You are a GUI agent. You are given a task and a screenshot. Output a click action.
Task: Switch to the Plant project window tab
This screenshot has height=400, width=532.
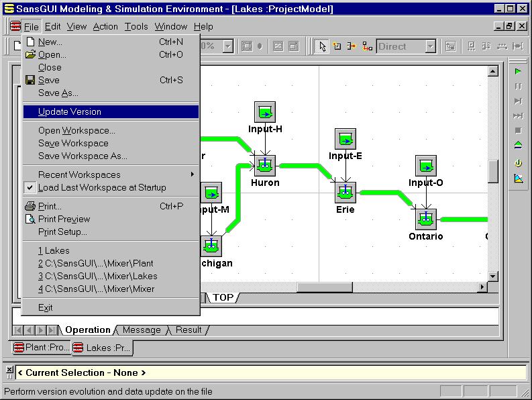tap(41, 348)
